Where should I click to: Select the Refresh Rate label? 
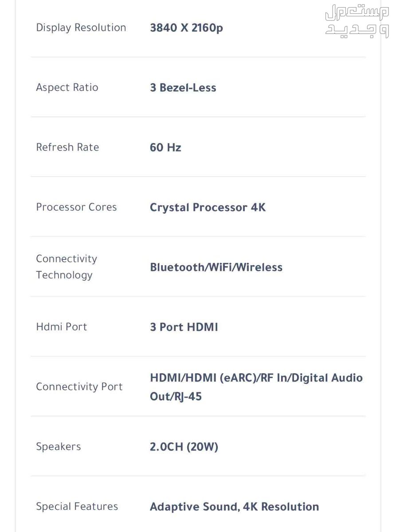pos(67,147)
